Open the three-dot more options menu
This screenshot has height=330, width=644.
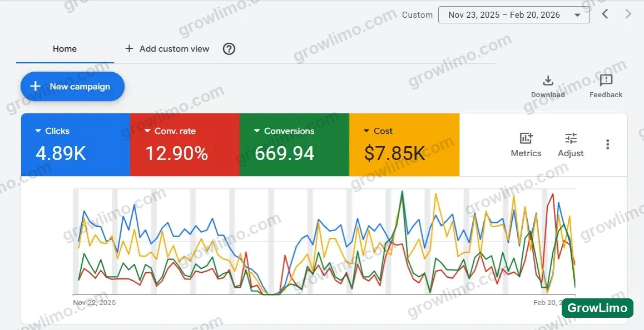(607, 144)
